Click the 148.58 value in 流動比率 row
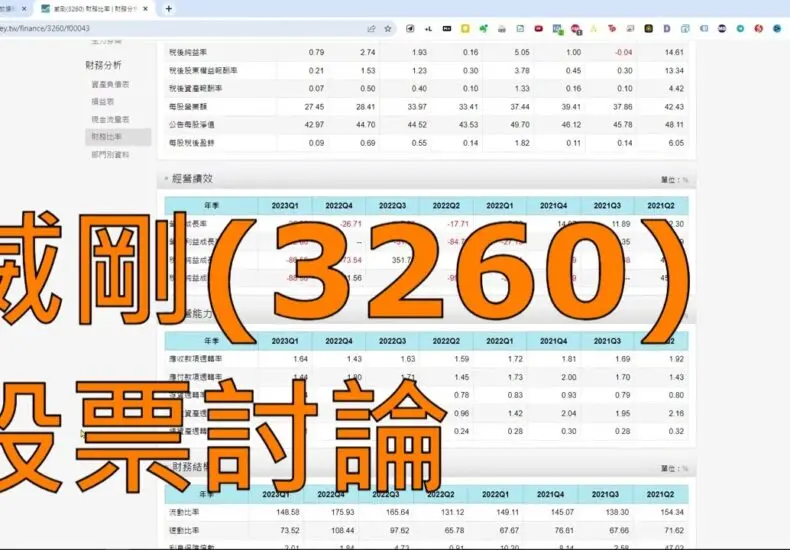 pos(288,512)
